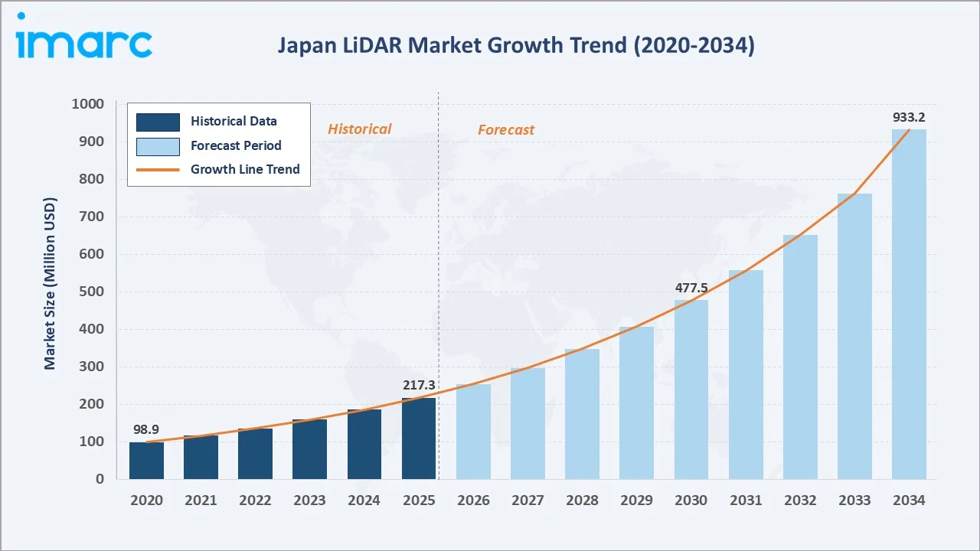Click the 2020 bar
Viewport: 980px width, 551px height.
point(146,461)
